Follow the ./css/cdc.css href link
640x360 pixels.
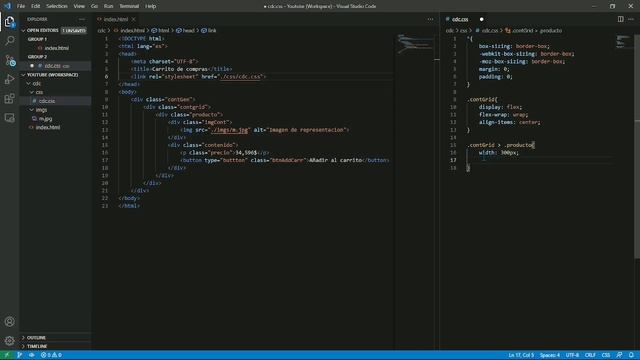click(x=240, y=77)
